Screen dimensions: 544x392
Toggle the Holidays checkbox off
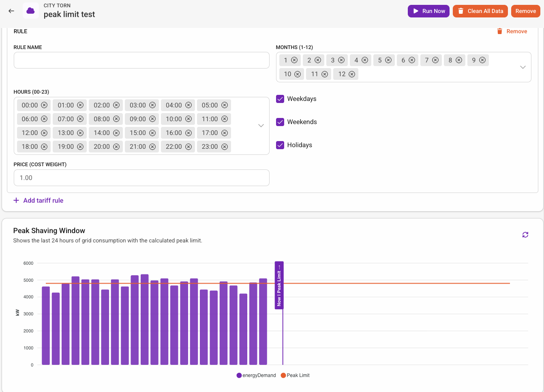280,145
